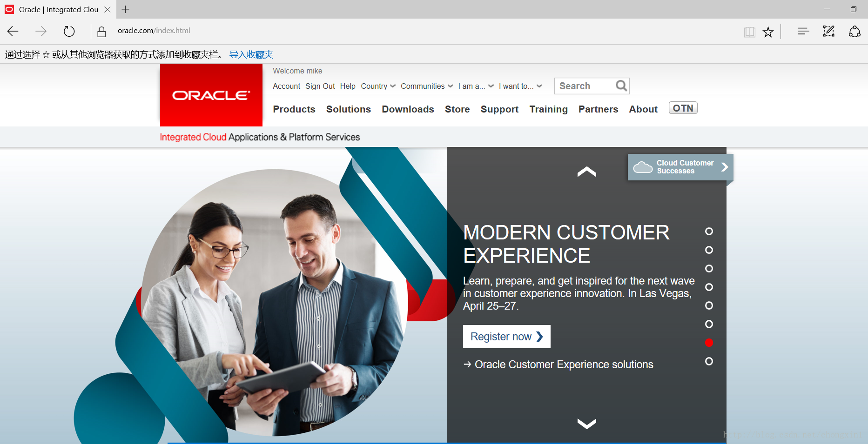Select the active red carousel dot
Image resolution: width=868 pixels, height=444 pixels.
[709, 342]
